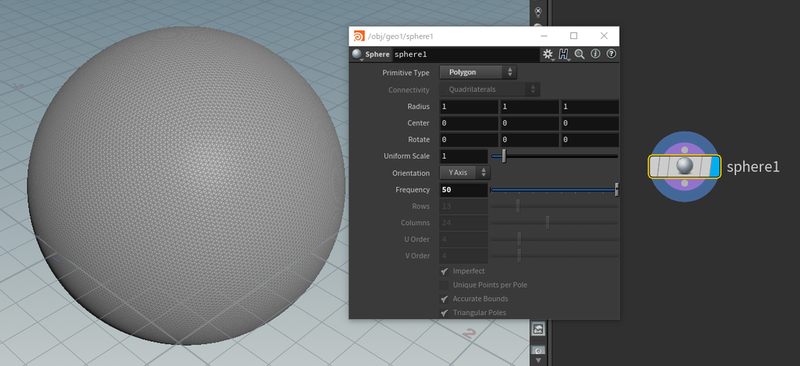The image size is (800, 366).
Task: Click the Frequency slider handle
Action: 616,190
